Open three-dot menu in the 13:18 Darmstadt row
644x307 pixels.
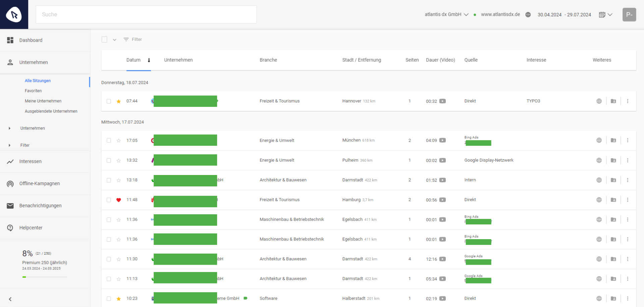(628, 180)
